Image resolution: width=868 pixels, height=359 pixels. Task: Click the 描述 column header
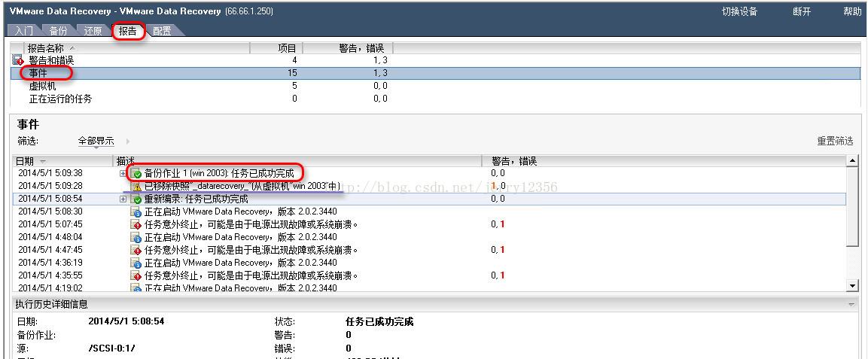point(298,161)
